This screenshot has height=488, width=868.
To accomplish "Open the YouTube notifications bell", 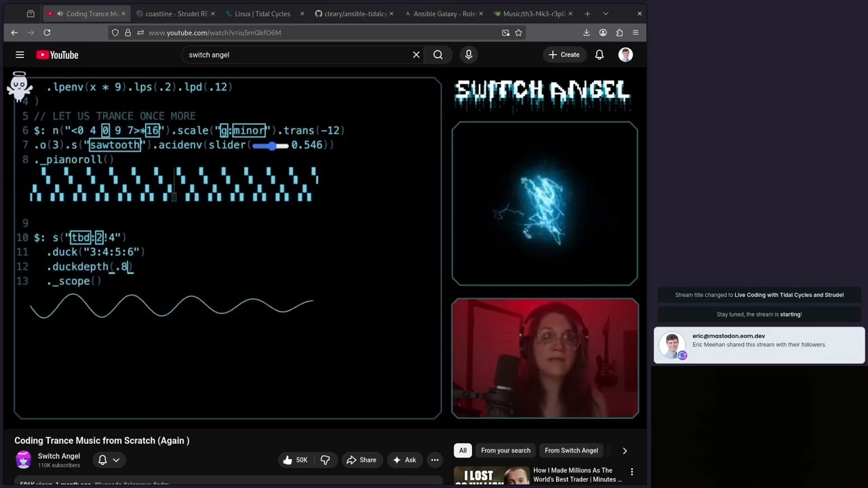I will point(599,55).
